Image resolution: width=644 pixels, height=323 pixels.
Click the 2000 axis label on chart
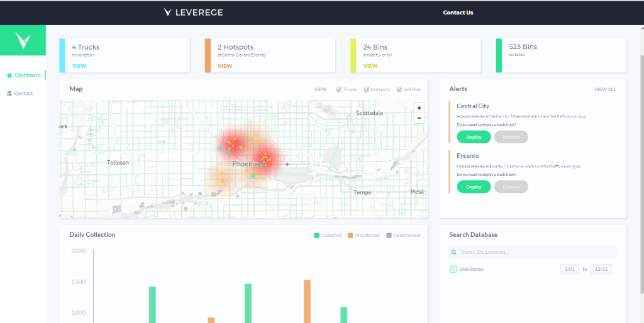[x=79, y=251]
